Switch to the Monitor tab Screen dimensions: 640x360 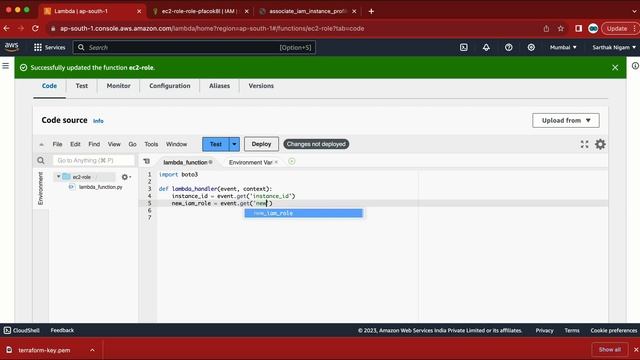(118, 86)
